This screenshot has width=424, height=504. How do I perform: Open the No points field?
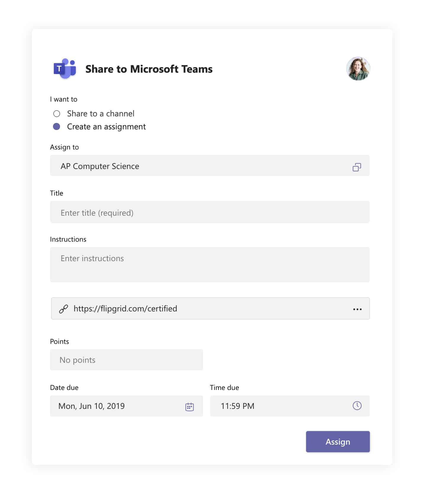126,360
